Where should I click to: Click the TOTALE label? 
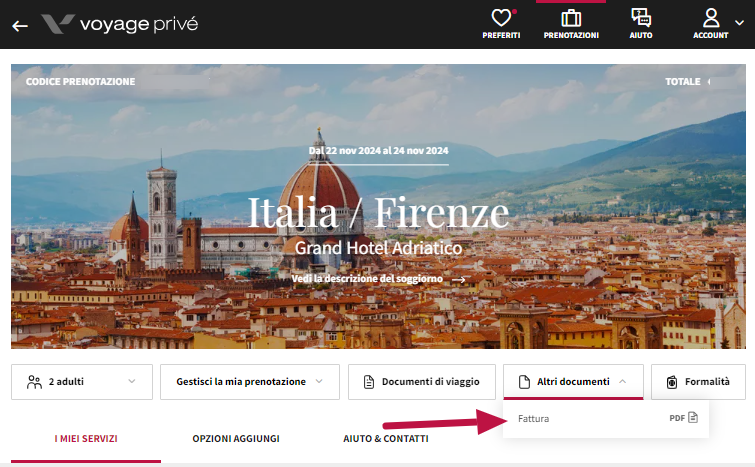[683, 82]
